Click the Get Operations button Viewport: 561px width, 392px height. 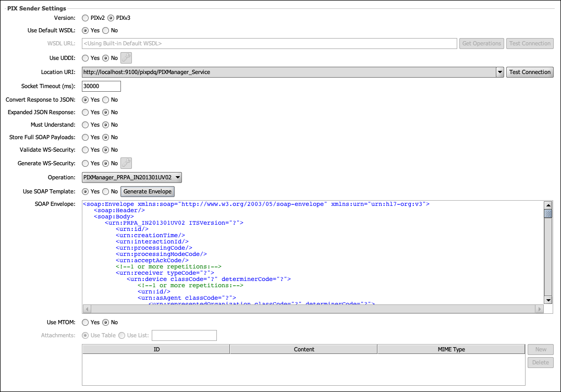tap(482, 43)
